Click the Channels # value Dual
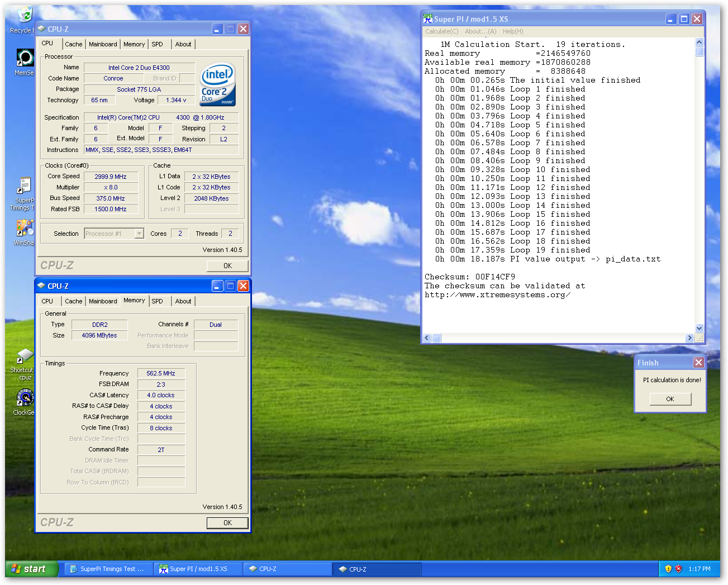Screen dimensions: 728x585 pyautogui.click(x=216, y=325)
